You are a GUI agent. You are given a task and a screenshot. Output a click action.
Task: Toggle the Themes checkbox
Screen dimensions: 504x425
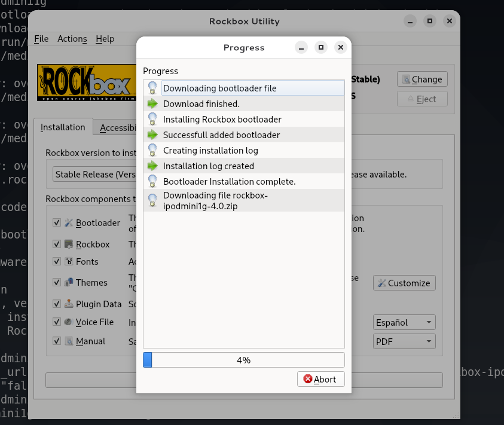[x=57, y=283]
